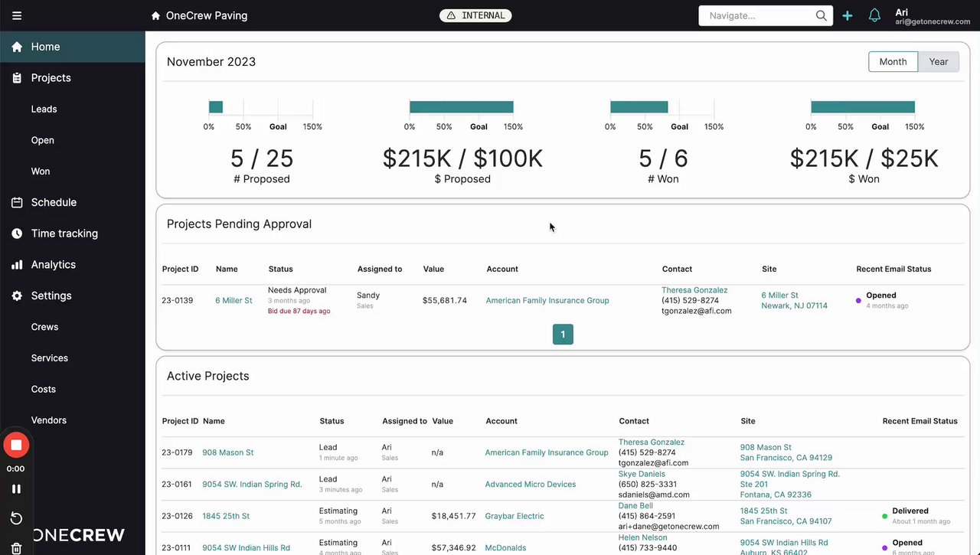
Task: Open the hamburger menu icon
Action: (17, 15)
